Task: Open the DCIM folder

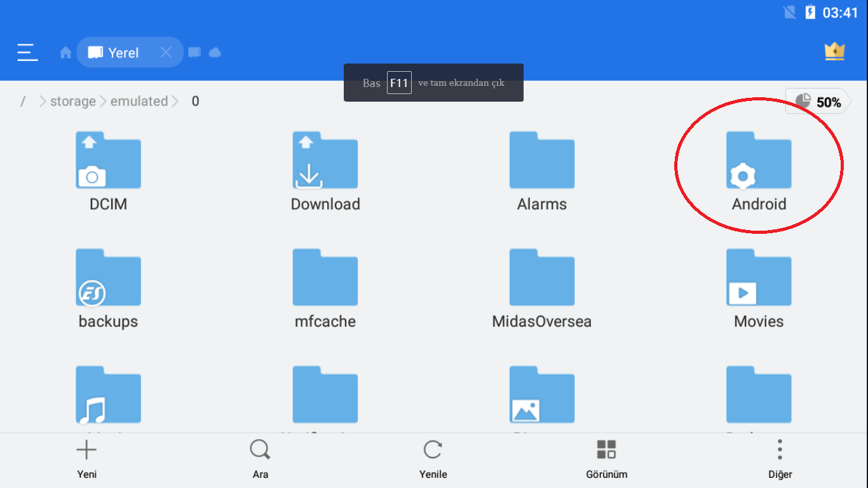Action: 108,160
